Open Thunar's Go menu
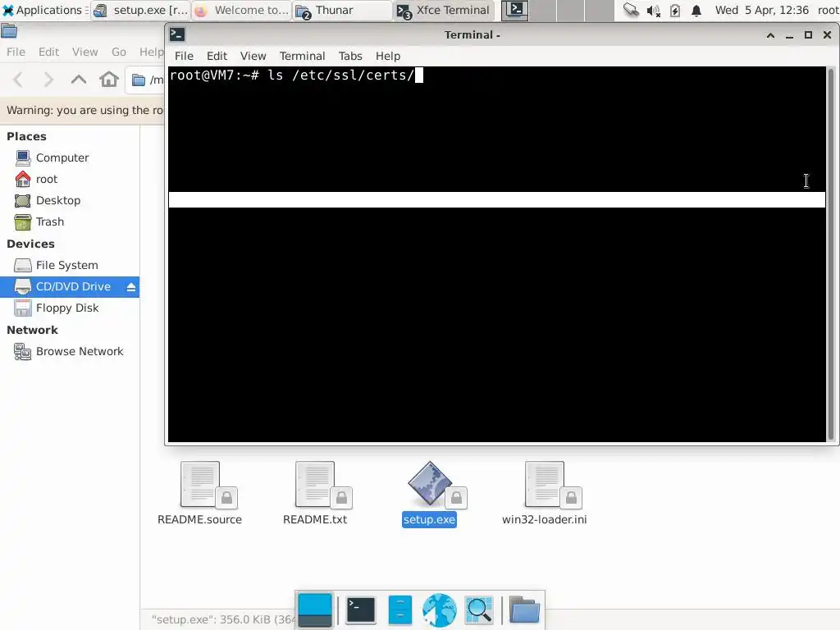 (118, 52)
